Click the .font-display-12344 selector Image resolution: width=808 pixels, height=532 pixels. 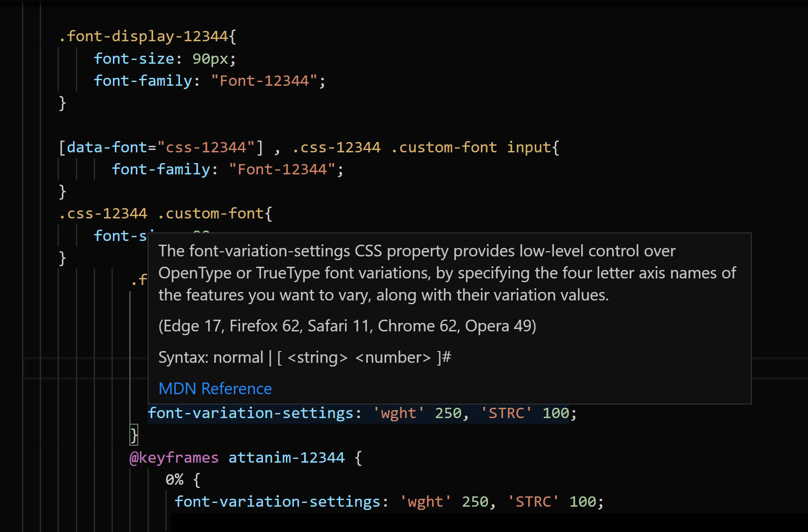(147, 36)
